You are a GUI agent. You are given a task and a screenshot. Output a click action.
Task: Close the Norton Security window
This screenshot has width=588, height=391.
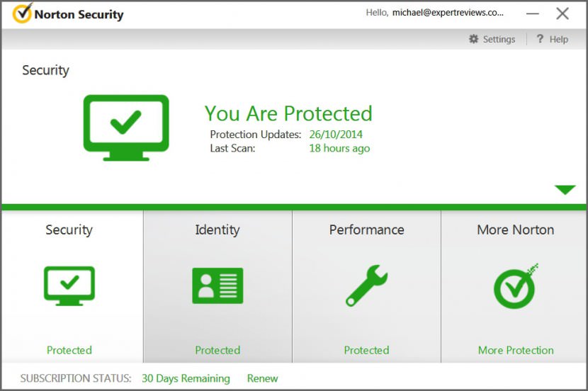point(562,13)
